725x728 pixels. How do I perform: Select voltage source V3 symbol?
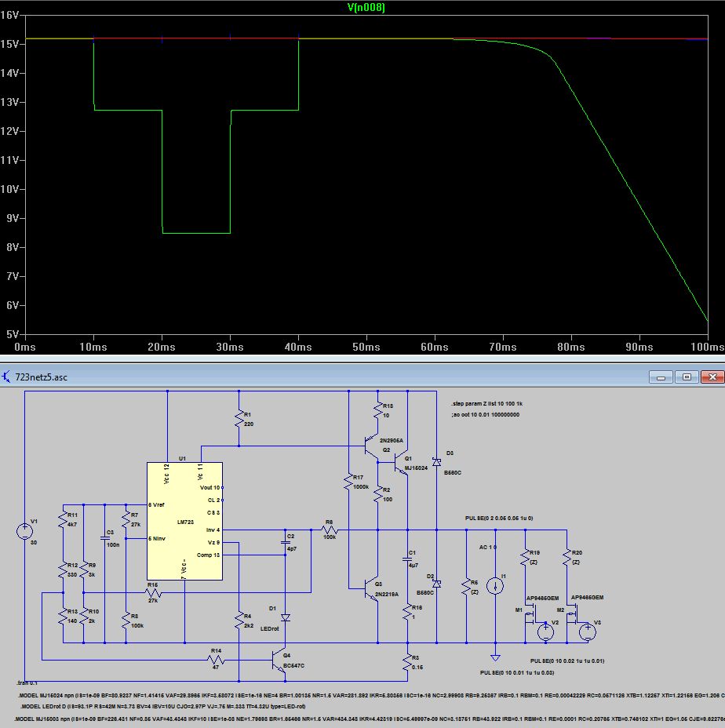coord(588,632)
